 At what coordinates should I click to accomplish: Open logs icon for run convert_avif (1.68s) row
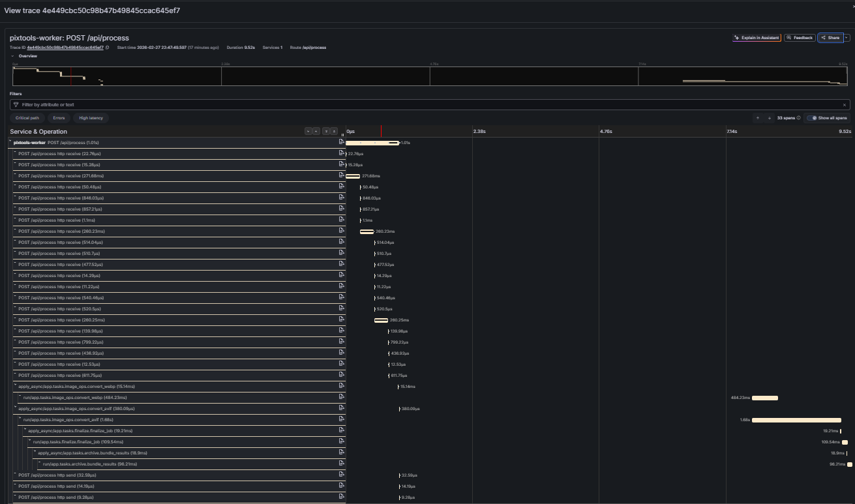click(341, 419)
